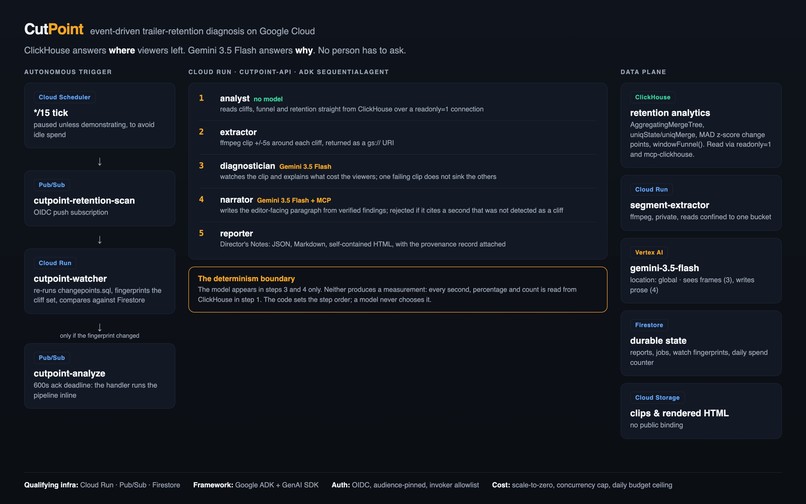Click the 'analyst' step name
This screenshot has width=806, height=504.
click(x=234, y=98)
